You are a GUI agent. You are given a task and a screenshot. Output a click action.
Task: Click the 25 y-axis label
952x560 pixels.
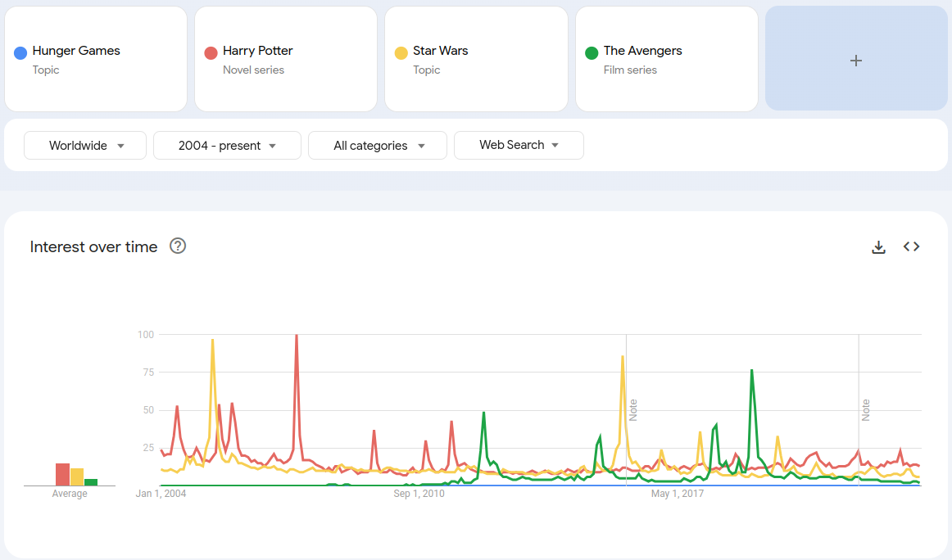(x=149, y=448)
